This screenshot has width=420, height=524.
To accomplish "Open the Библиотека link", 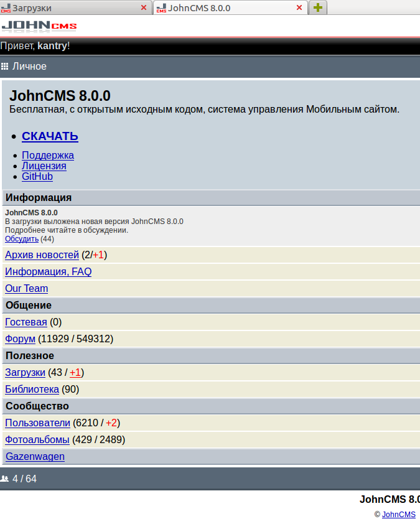I will 32,390.
